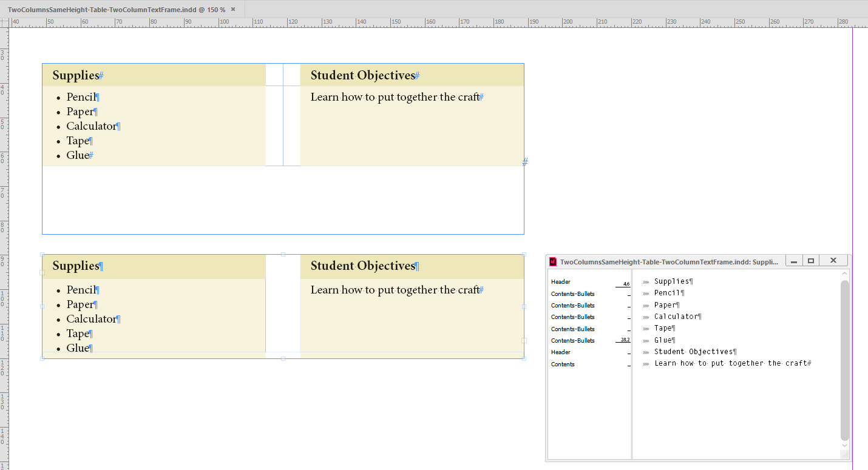The width and height of the screenshot is (868, 470).
Task: Click the "Header" style label beside Supplies
Action: pos(560,281)
